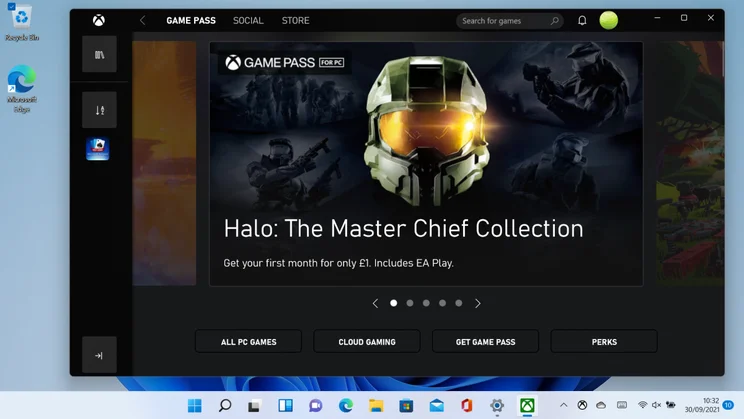Open Task View on taskbar

tap(254, 406)
